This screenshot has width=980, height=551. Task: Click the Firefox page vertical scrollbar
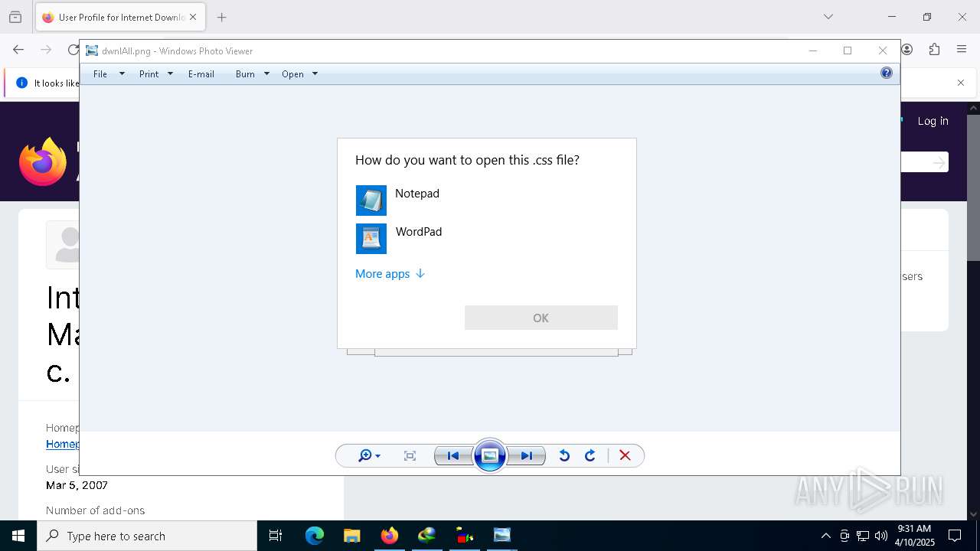coord(973,187)
